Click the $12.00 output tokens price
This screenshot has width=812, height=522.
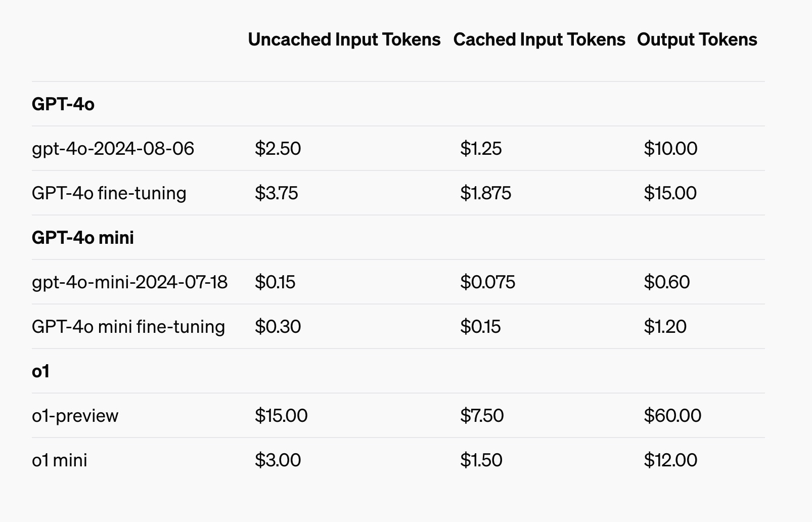(671, 460)
